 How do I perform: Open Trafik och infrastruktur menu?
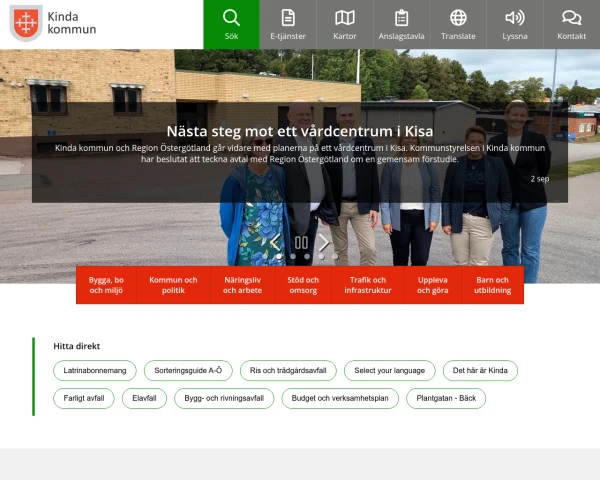click(x=368, y=285)
